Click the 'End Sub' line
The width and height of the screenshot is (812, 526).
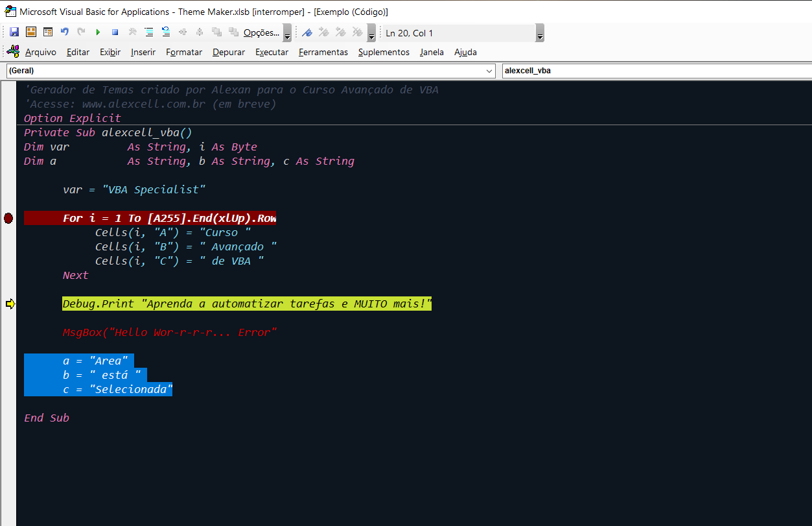[x=47, y=418]
